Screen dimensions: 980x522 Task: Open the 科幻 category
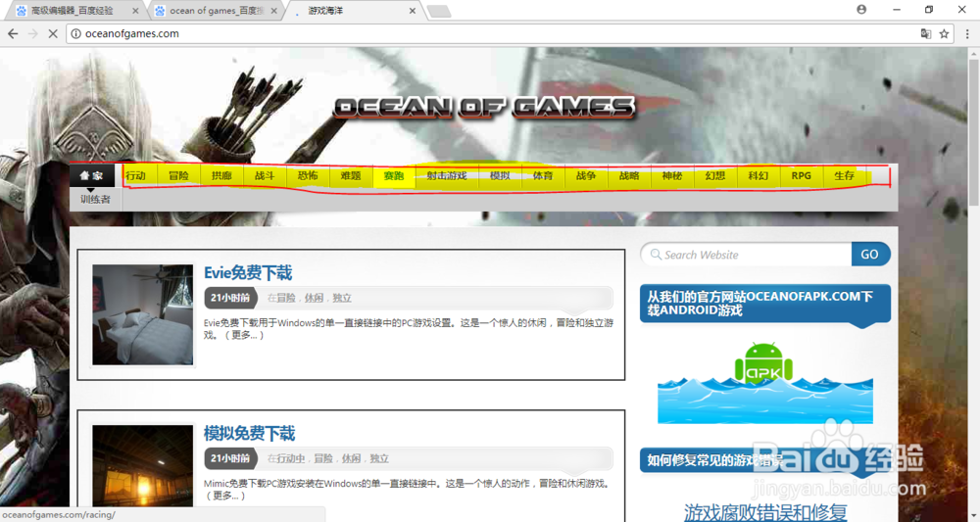tap(759, 176)
